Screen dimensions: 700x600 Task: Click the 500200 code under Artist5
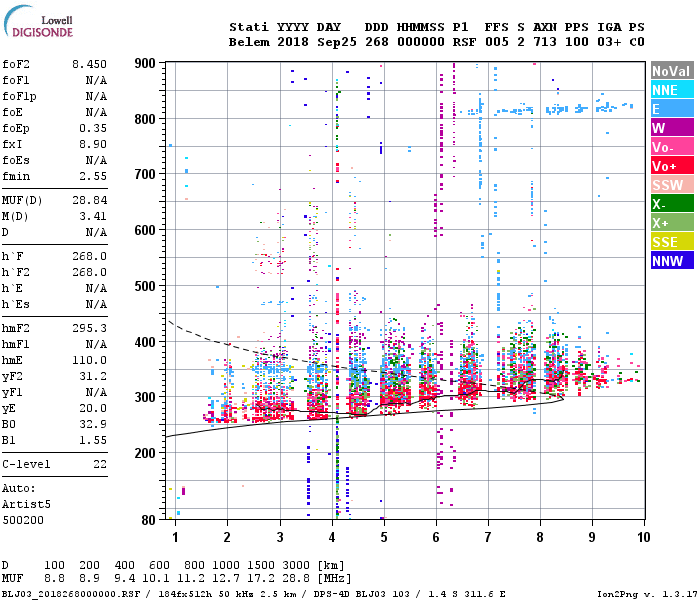[x=23, y=520]
